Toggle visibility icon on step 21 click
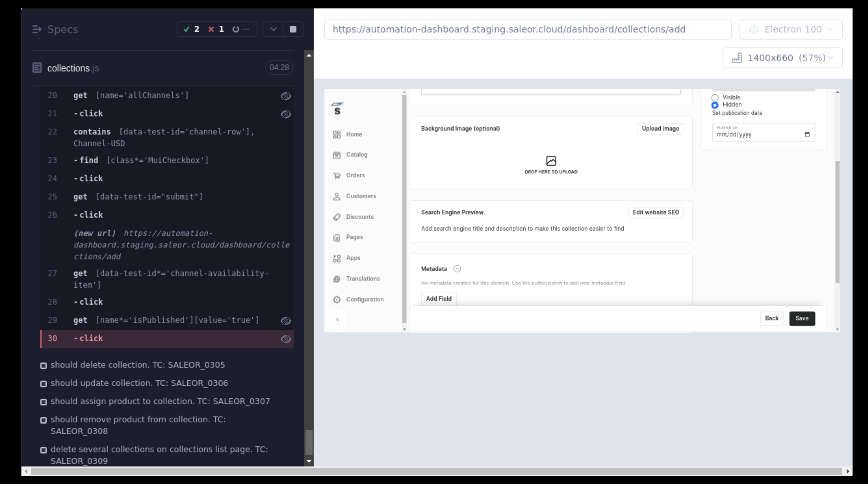868x484 pixels. tap(286, 114)
